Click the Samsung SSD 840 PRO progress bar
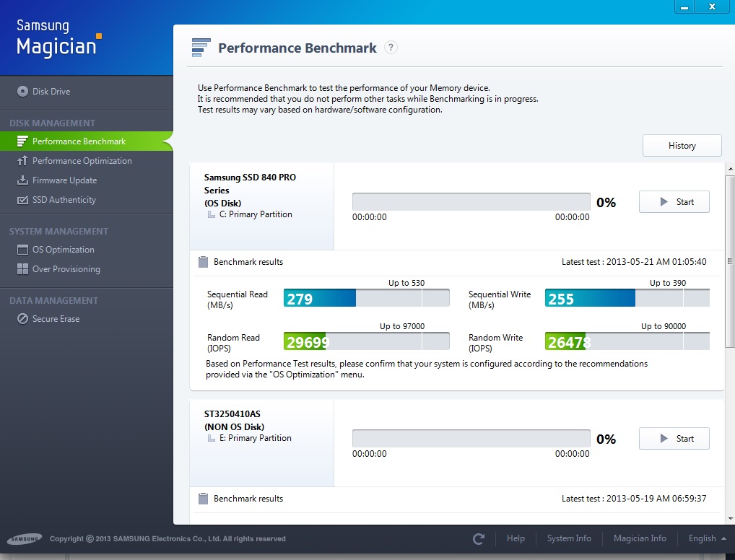The image size is (735, 560). pos(471,202)
